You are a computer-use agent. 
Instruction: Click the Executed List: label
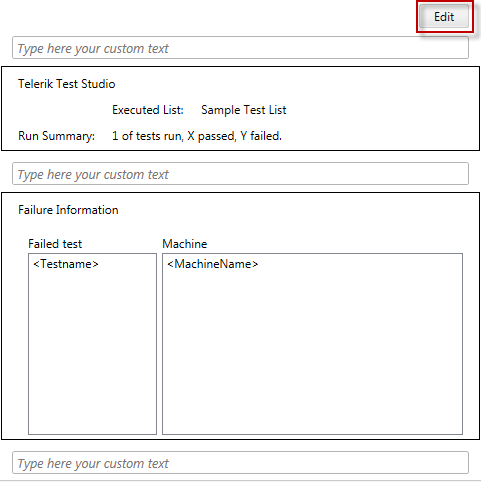pos(148,110)
